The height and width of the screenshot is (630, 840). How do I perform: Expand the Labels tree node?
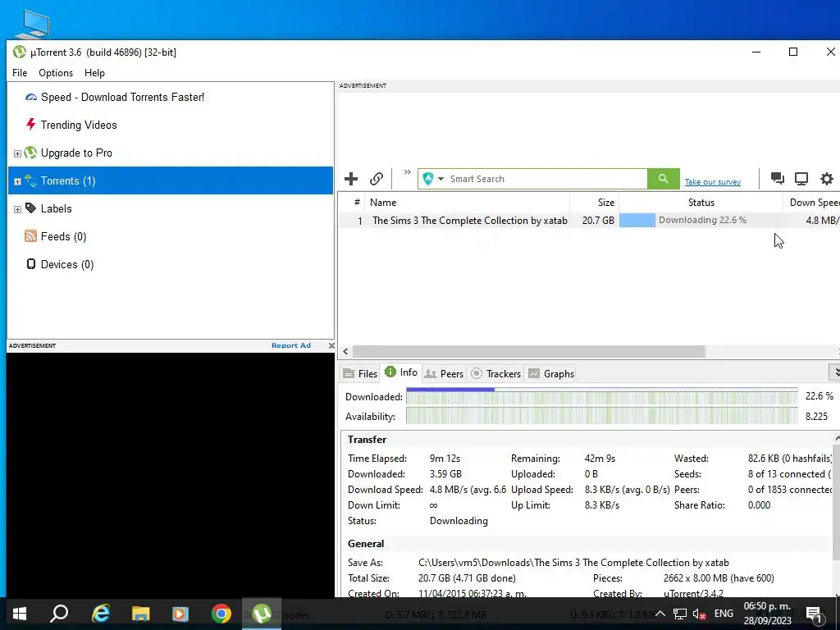click(17, 209)
